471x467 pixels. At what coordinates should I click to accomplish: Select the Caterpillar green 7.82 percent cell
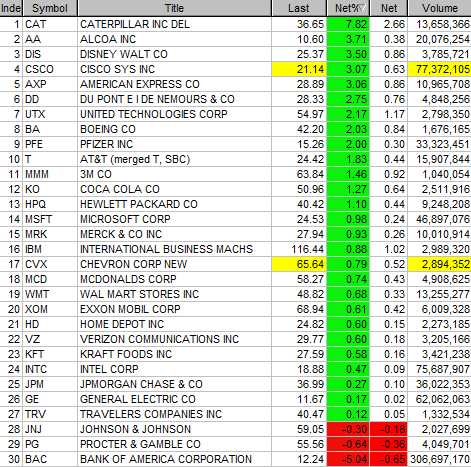pyautogui.click(x=348, y=24)
